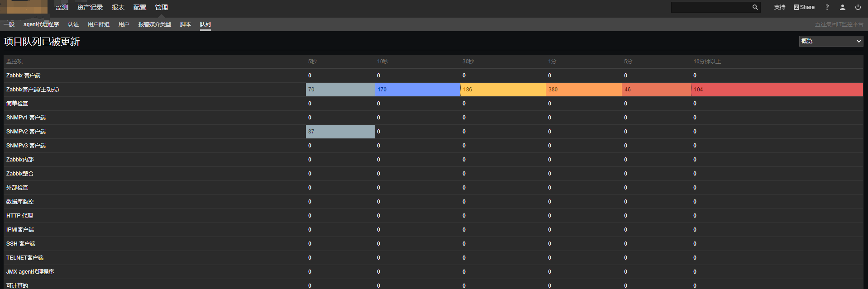This screenshot has height=289, width=868.
Task: Switch to the 认证 submenu
Action: point(73,24)
